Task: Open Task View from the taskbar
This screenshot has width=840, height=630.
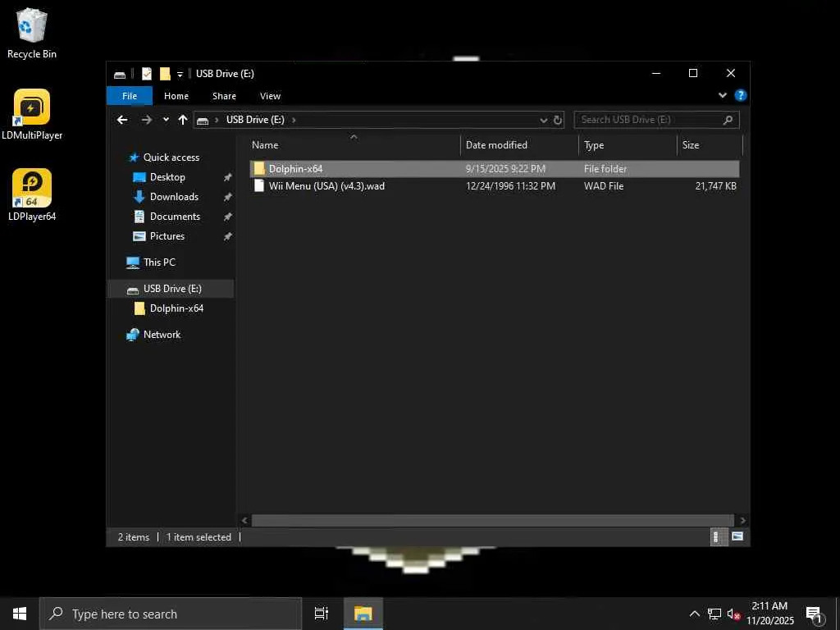Action: pyautogui.click(x=322, y=614)
